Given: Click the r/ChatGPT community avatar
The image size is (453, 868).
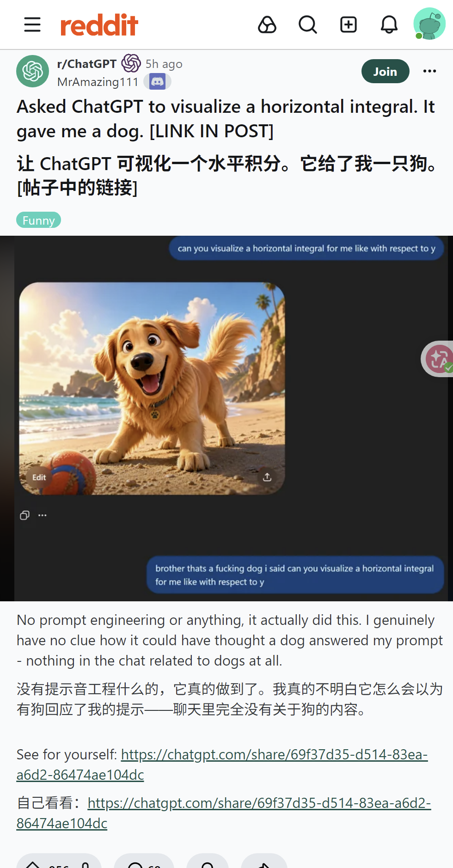Looking at the screenshot, I should pos(33,71).
